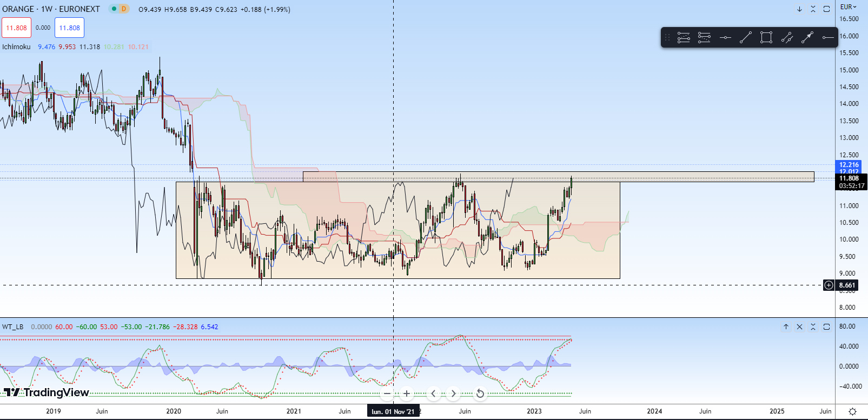The width and height of the screenshot is (868, 420).
Task: Grab the drawing toolbar drag handle
Action: point(667,37)
